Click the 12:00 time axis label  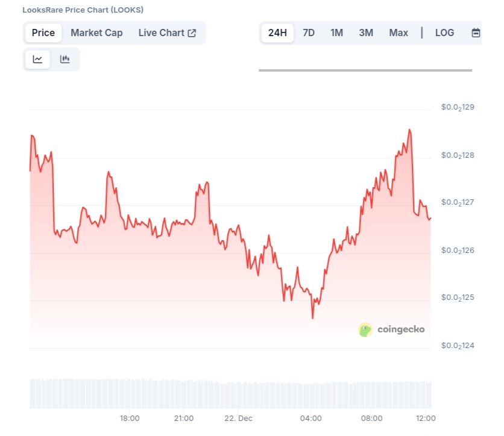tap(426, 419)
